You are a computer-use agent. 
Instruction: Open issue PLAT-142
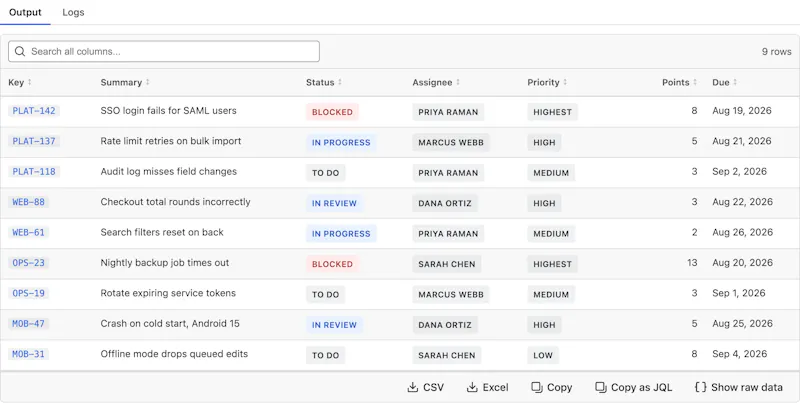tap(34, 111)
